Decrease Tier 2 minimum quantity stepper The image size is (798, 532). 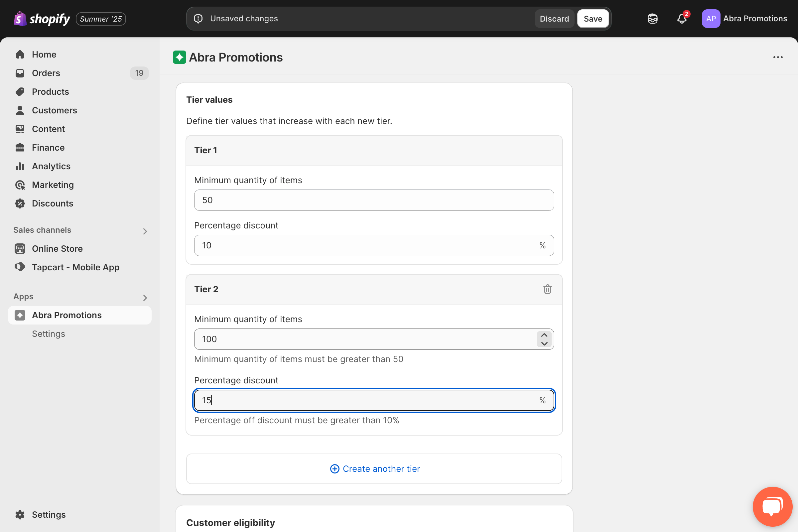(x=544, y=343)
